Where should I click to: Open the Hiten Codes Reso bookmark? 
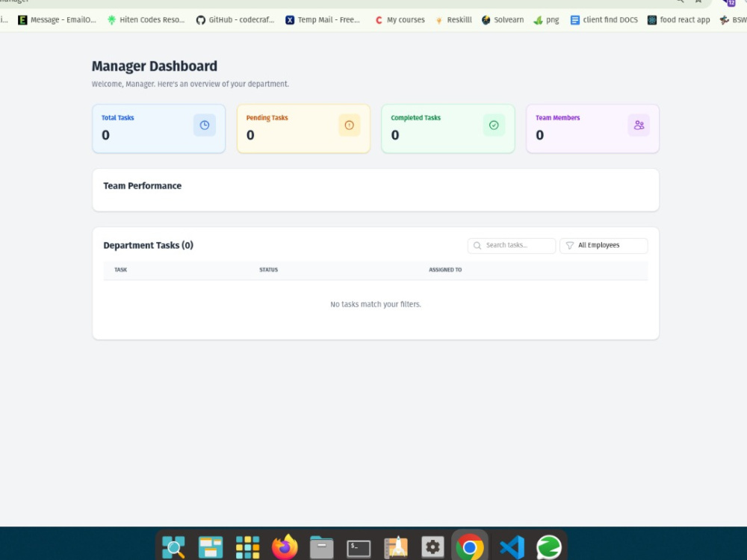[x=146, y=20]
